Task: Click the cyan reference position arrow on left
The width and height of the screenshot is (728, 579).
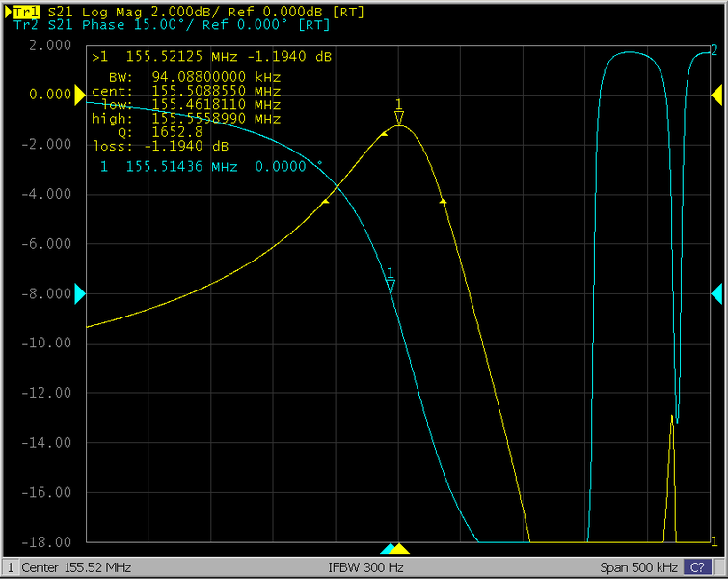Action: click(x=80, y=293)
